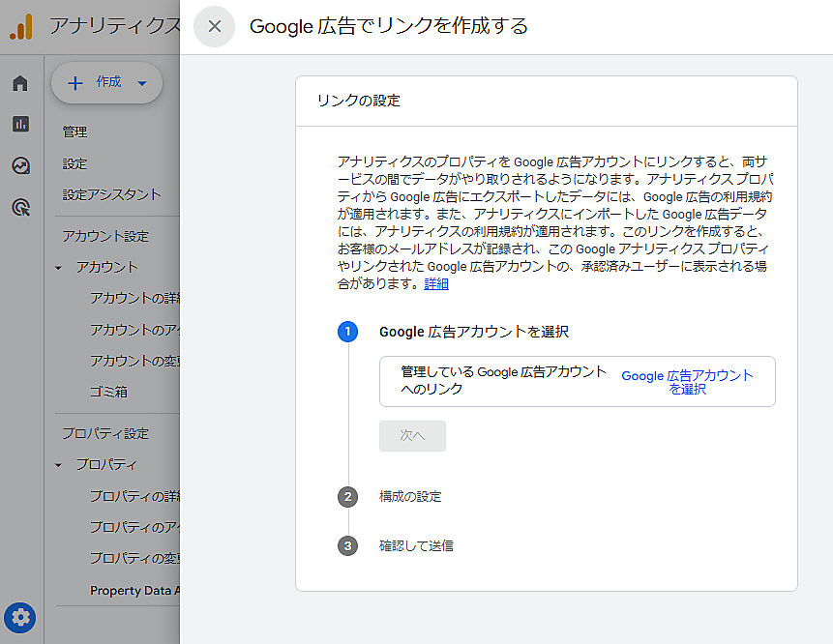Image resolution: width=833 pixels, height=644 pixels.
Task: Collapse the プロパティ tree section
Action: pos(58,465)
